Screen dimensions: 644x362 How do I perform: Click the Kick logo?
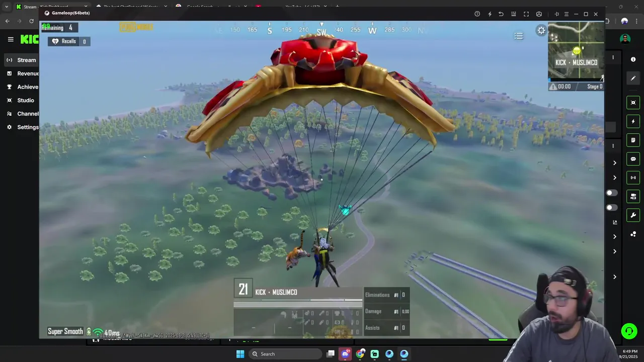(x=29, y=39)
